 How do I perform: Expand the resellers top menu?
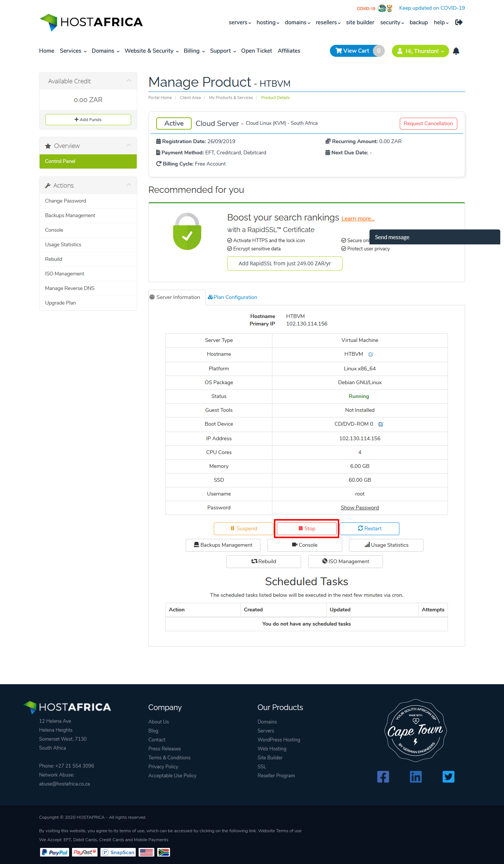click(328, 22)
